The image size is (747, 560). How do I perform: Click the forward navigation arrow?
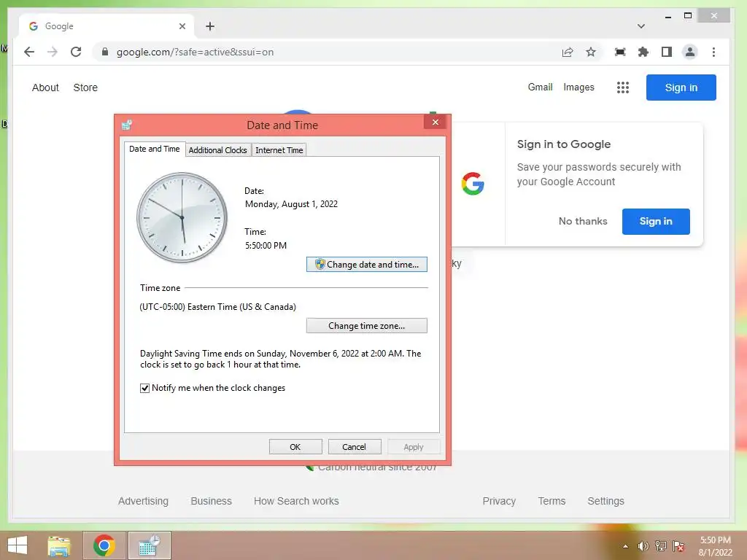tap(53, 52)
